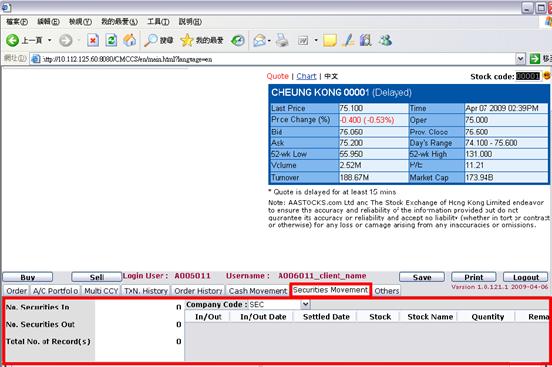Click the Refresh page icon
Image resolution: width=552 pixels, height=367 pixels.
coord(111,41)
